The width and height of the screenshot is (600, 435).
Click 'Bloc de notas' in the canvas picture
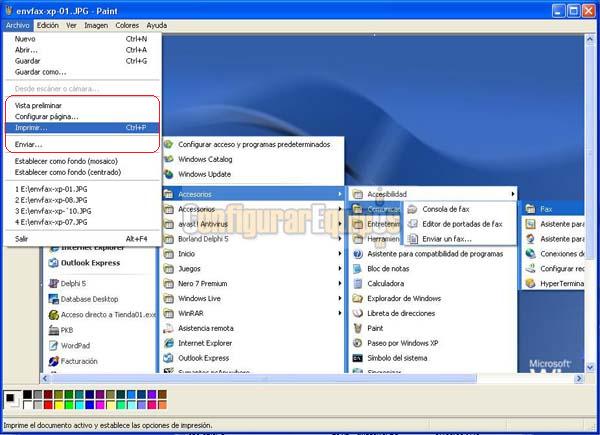[x=388, y=269]
